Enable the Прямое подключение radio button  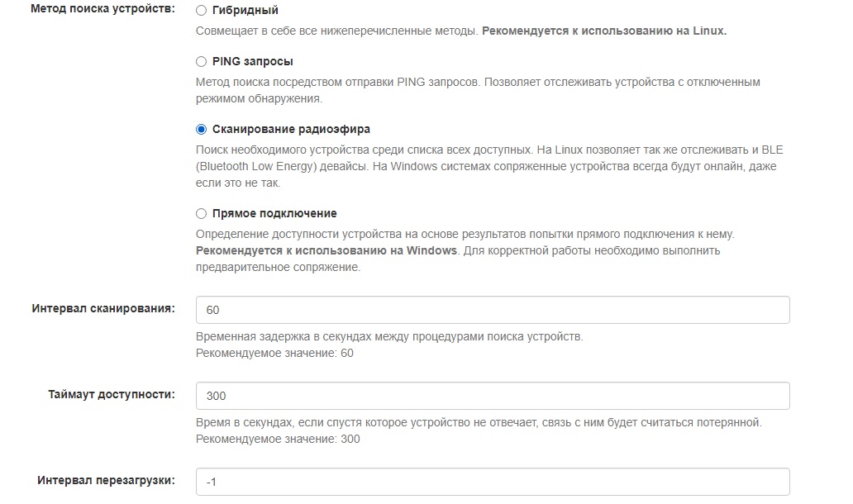201,213
